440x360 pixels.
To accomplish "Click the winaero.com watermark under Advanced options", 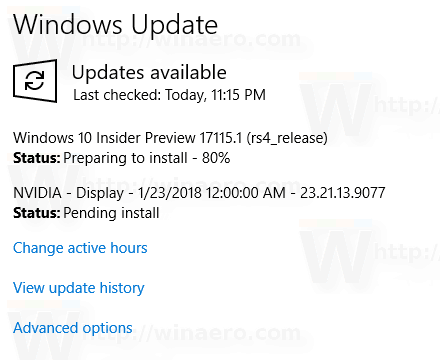I will tap(192, 333).
